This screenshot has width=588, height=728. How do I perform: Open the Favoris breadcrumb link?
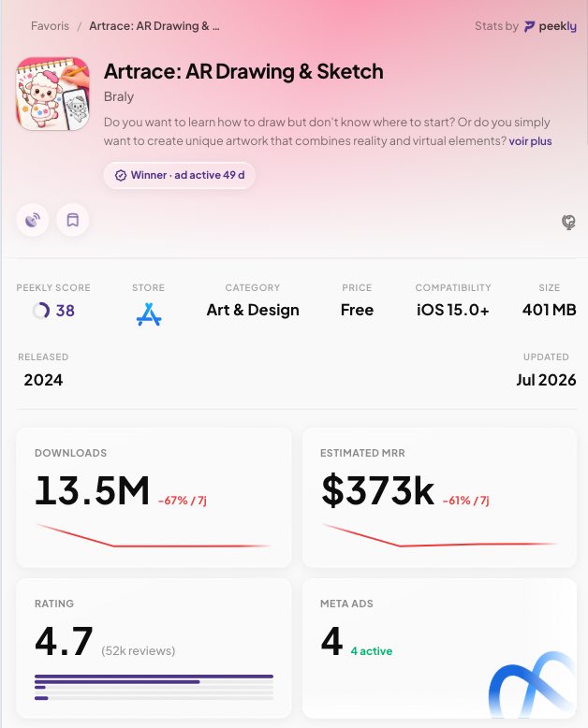click(x=50, y=26)
